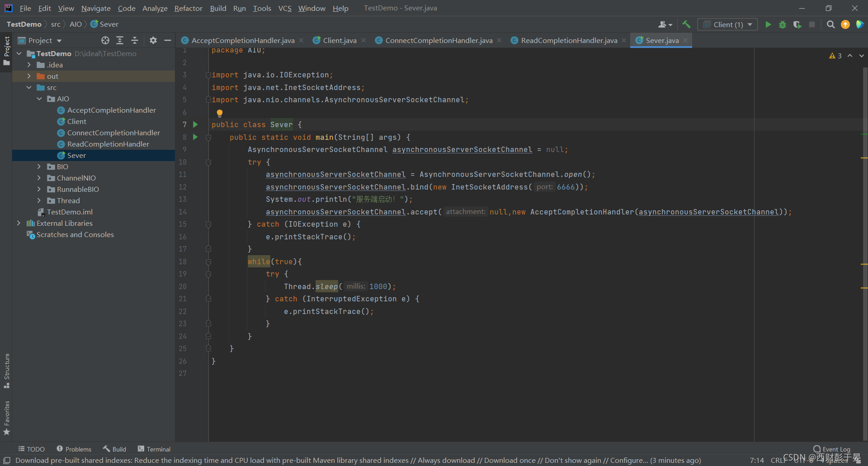
Task: Open Search Everywhere magnifier icon
Action: (830, 24)
